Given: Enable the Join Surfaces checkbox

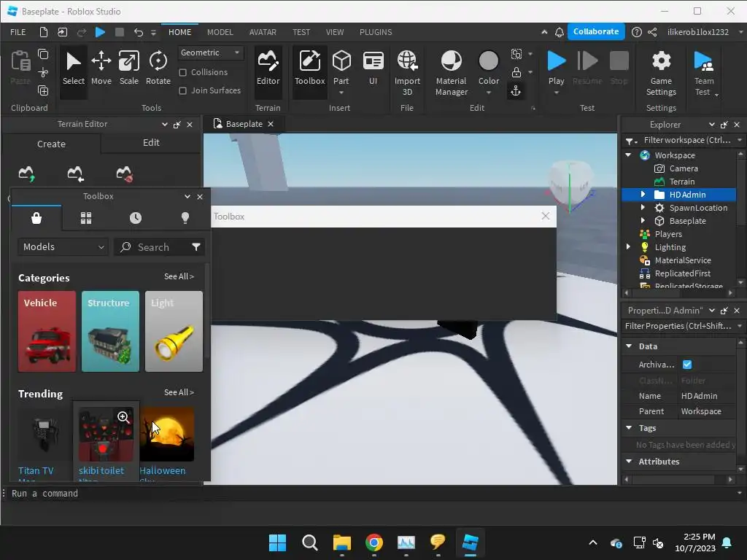Looking at the screenshot, I should [182, 90].
